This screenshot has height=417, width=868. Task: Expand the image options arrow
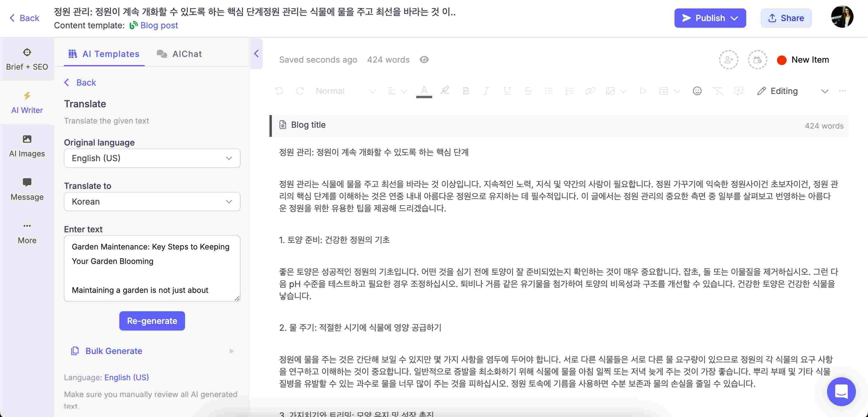point(623,91)
